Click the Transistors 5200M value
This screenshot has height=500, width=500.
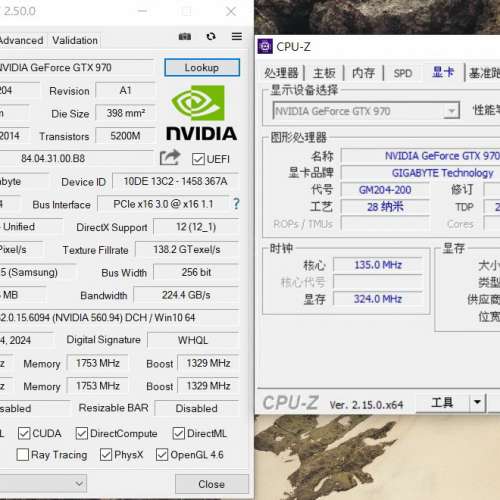click(x=126, y=136)
